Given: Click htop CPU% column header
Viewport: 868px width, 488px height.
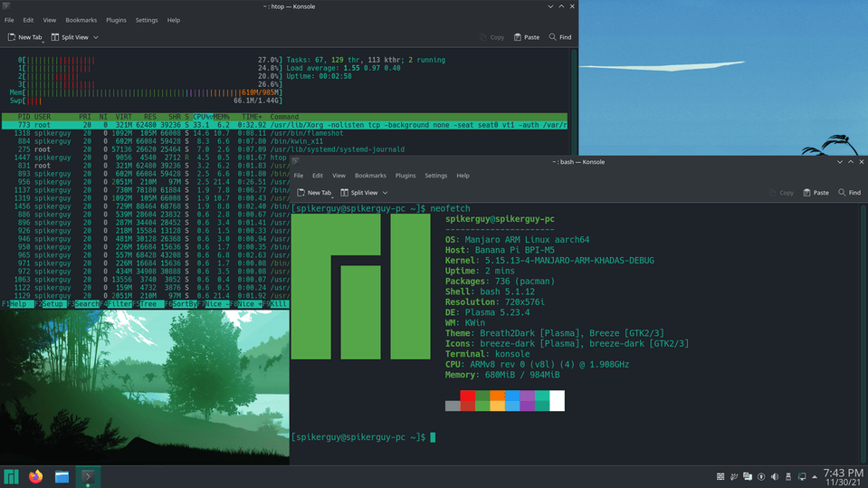Looking at the screenshot, I should tap(203, 117).
